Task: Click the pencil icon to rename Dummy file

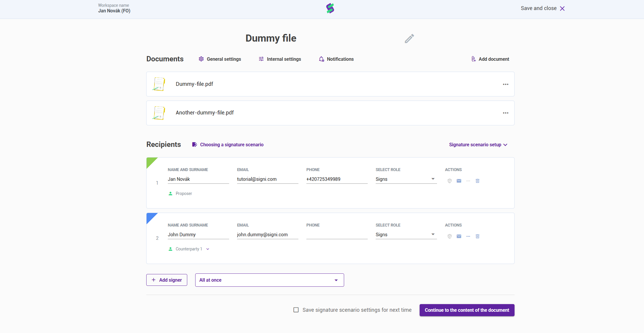Action: tap(409, 39)
